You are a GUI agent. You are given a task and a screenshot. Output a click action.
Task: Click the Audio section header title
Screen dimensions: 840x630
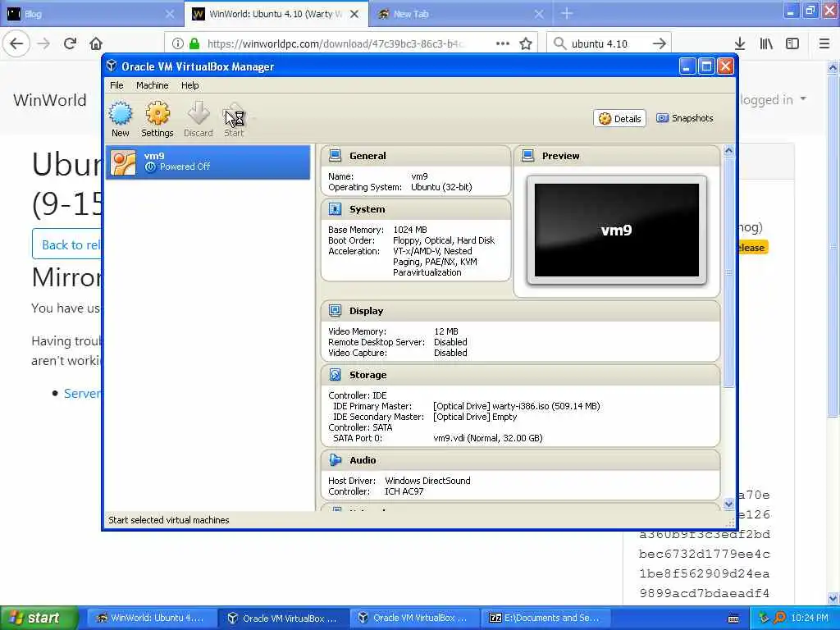[363, 460]
